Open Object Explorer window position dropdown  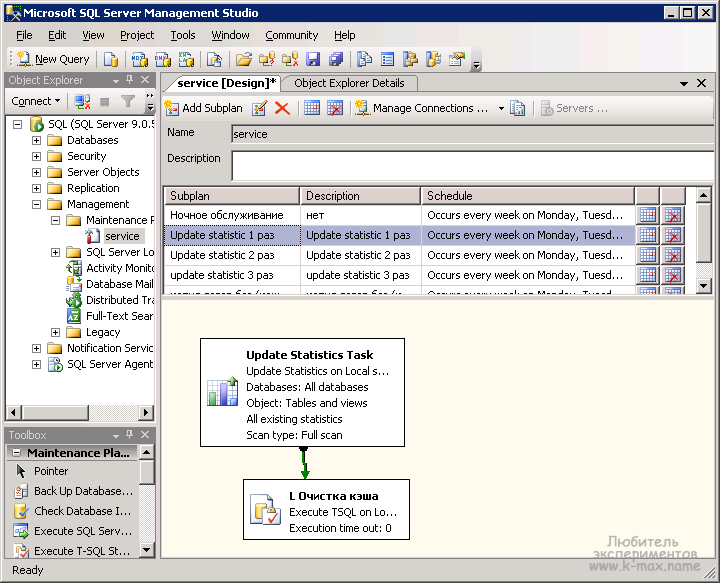116,81
